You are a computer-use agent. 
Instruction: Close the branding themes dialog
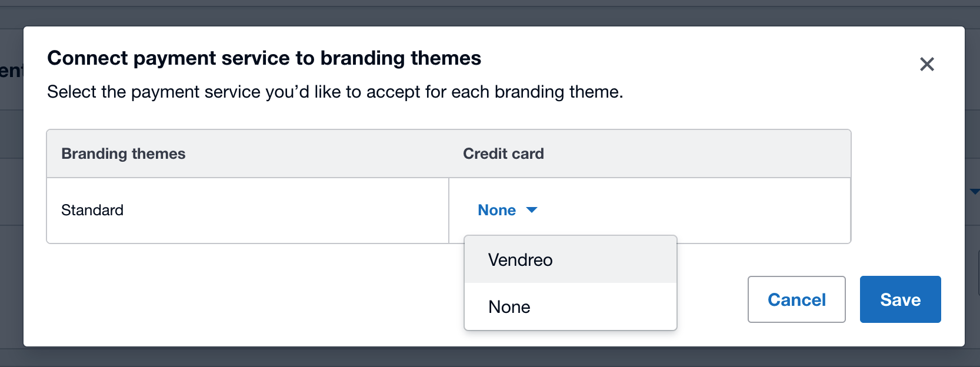coord(926,64)
